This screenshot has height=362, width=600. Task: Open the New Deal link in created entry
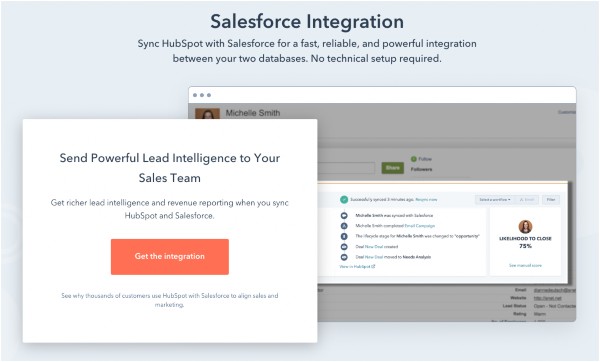[x=374, y=247]
